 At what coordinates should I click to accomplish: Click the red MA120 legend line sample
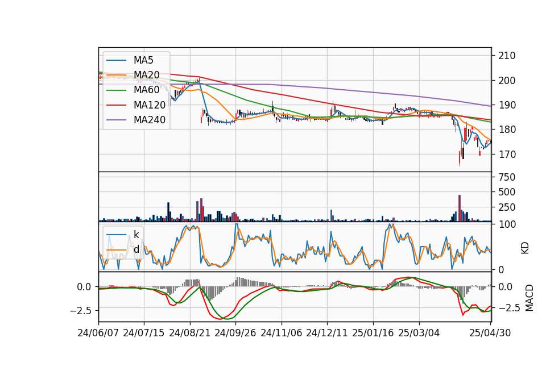tap(116, 106)
